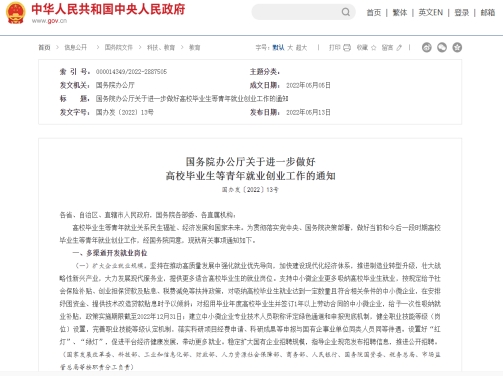The height and width of the screenshot is (377, 503).
Task: Click the national emblem logo
Action: coord(16,13)
